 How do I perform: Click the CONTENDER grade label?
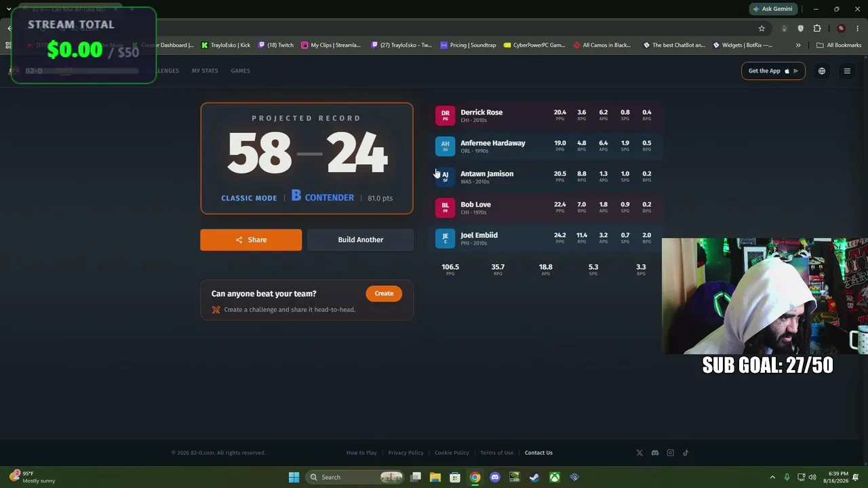[330, 198]
